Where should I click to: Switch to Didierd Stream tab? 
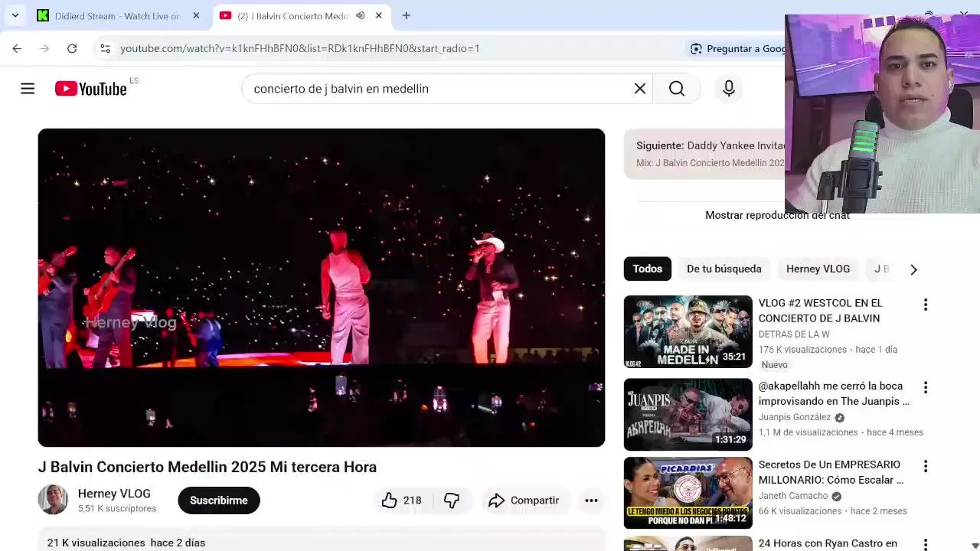point(119,15)
